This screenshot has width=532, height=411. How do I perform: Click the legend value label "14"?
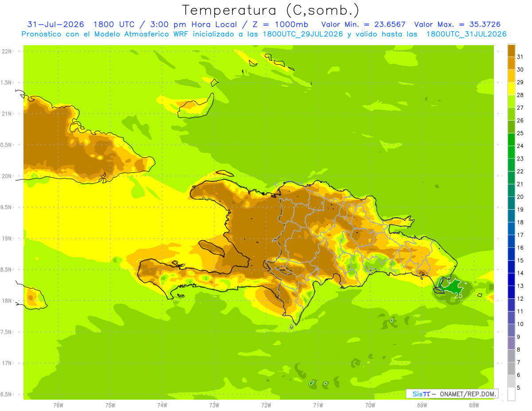click(520, 273)
